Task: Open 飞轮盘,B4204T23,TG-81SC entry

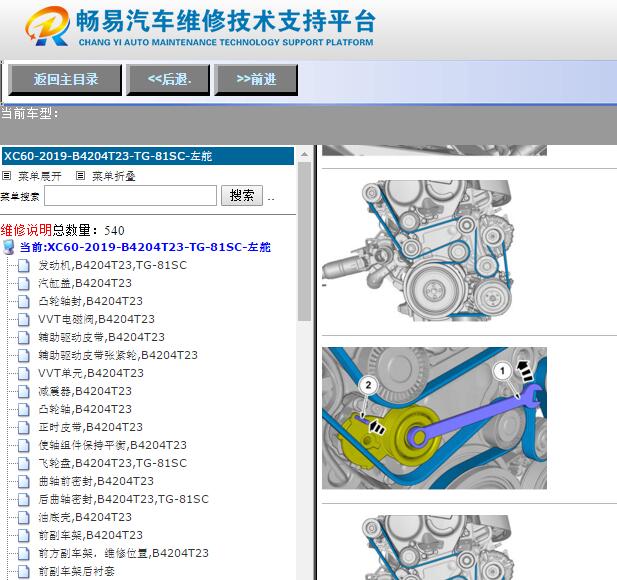Action: [x=113, y=463]
